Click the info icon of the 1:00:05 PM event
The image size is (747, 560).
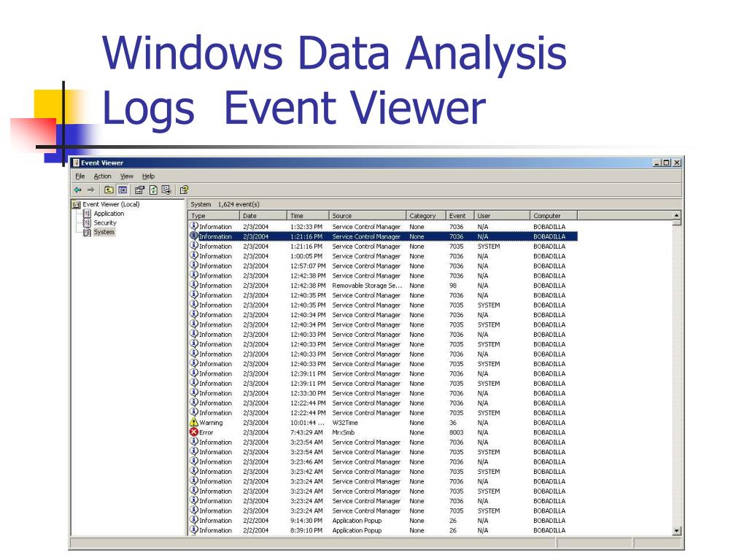click(x=194, y=256)
